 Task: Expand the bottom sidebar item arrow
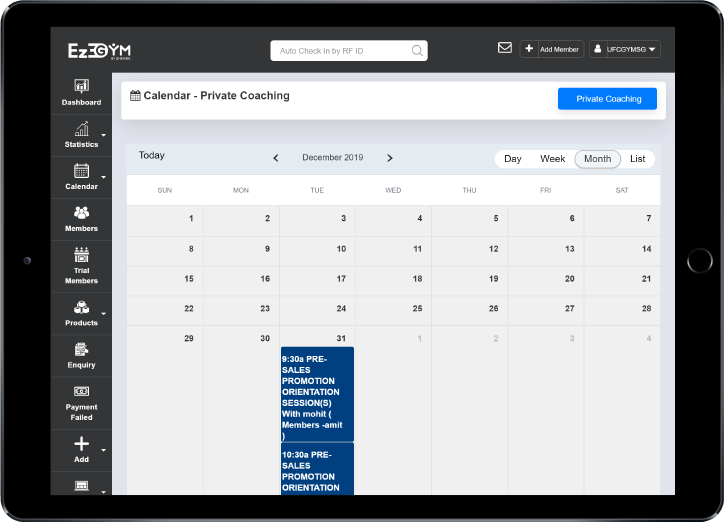tap(103, 492)
